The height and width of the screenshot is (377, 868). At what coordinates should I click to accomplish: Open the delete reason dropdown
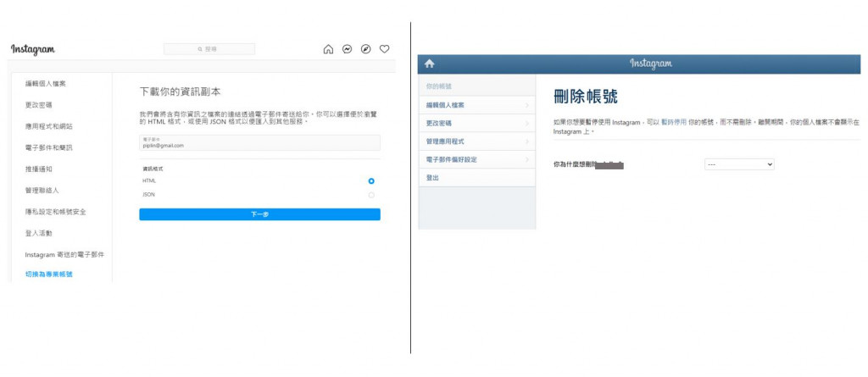(739, 164)
